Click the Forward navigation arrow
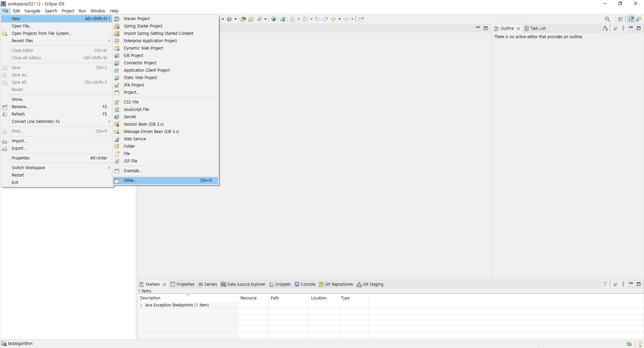This screenshot has width=644, height=348. (x=346, y=19)
